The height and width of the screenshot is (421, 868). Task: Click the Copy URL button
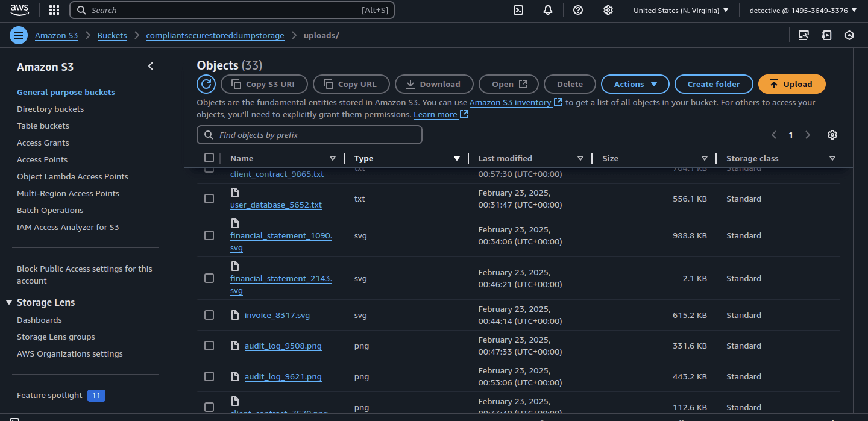(351, 84)
